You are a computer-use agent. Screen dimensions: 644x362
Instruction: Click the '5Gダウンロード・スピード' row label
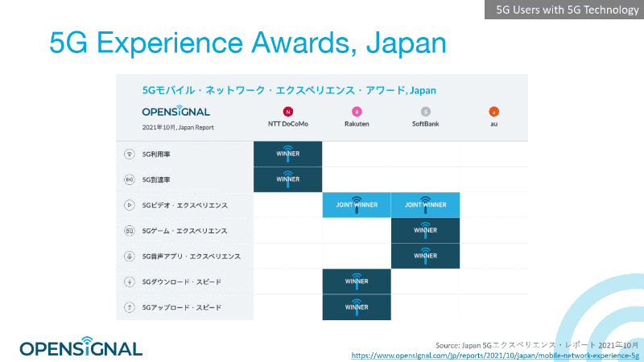(x=182, y=282)
